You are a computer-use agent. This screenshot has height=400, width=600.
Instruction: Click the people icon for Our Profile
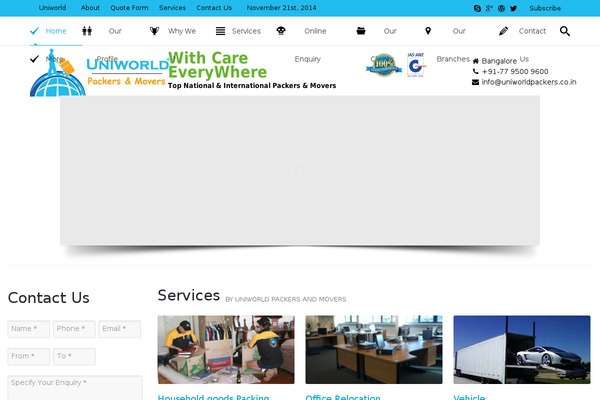tap(87, 31)
